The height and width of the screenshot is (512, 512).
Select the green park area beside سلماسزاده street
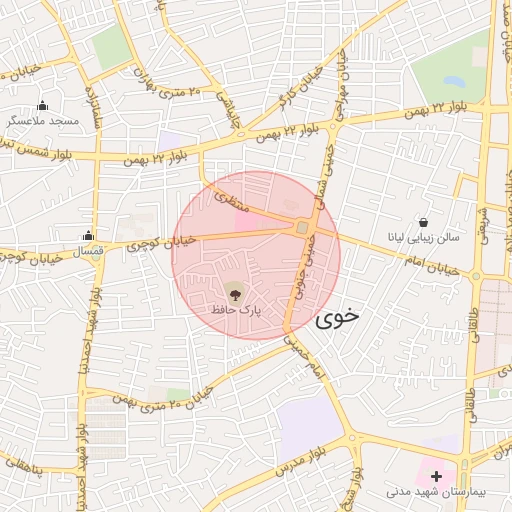112,47
